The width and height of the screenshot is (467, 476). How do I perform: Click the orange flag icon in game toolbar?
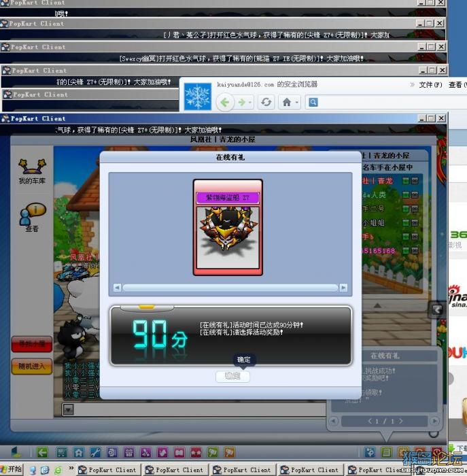[x=229, y=453]
